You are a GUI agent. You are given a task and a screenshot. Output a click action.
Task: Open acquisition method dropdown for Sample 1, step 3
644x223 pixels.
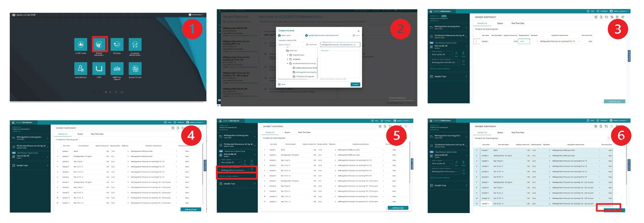580,41
